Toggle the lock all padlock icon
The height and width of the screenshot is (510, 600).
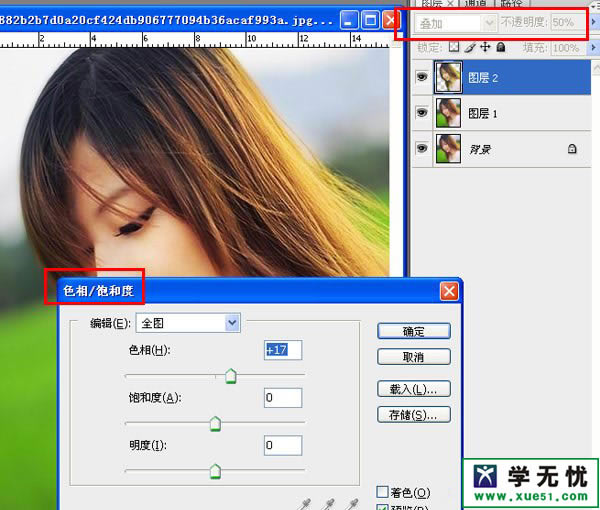pyautogui.click(x=501, y=47)
